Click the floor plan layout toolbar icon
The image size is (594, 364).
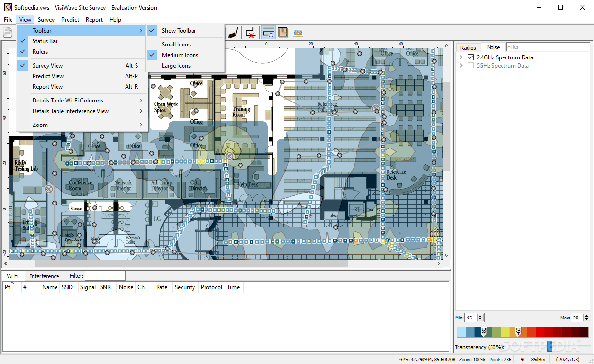click(283, 33)
